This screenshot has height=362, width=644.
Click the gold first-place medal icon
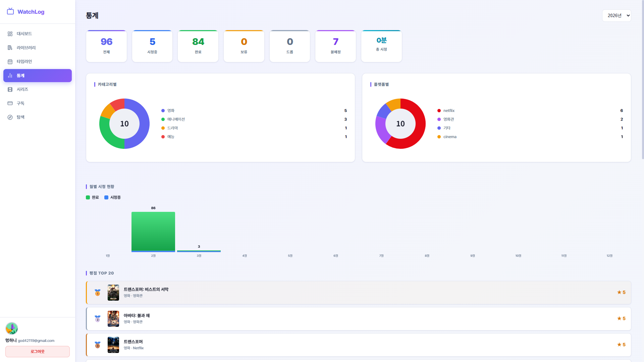98,293
